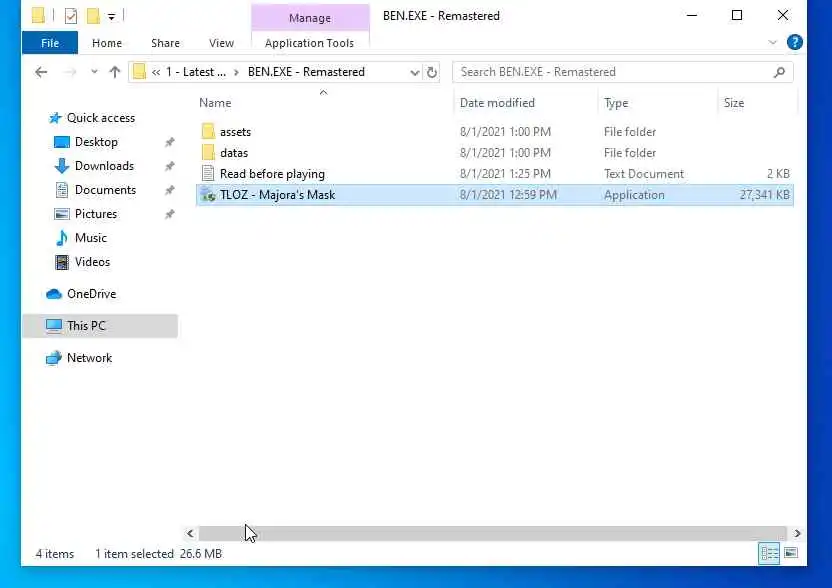Image resolution: width=832 pixels, height=588 pixels.
Task: Click the horizontal scrollbar track
Action: point(492,533)
